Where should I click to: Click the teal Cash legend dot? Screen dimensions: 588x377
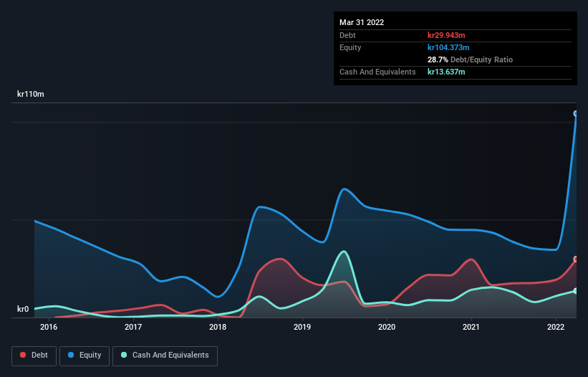coord(124,355)
